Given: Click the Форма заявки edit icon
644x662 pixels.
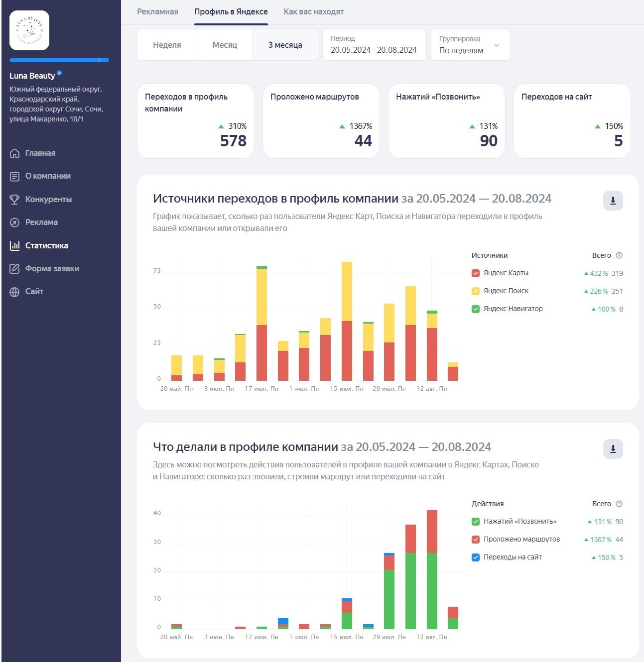Looking at the screenshot, I should [15, 269].
